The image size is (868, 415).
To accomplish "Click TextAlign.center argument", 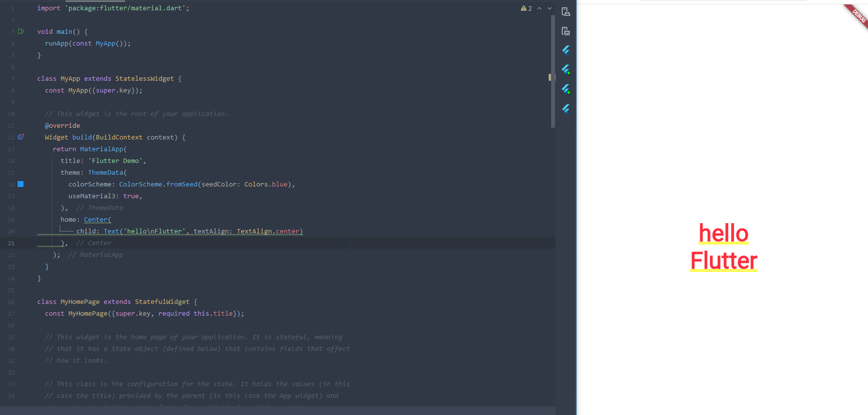I will tap(267, 231).
